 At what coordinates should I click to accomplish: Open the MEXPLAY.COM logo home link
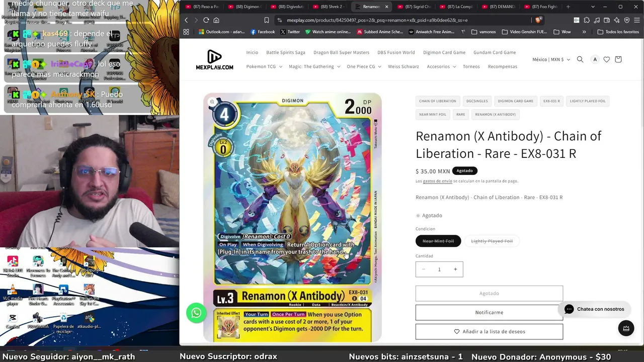pyautogui.click(x=214, y=59)
